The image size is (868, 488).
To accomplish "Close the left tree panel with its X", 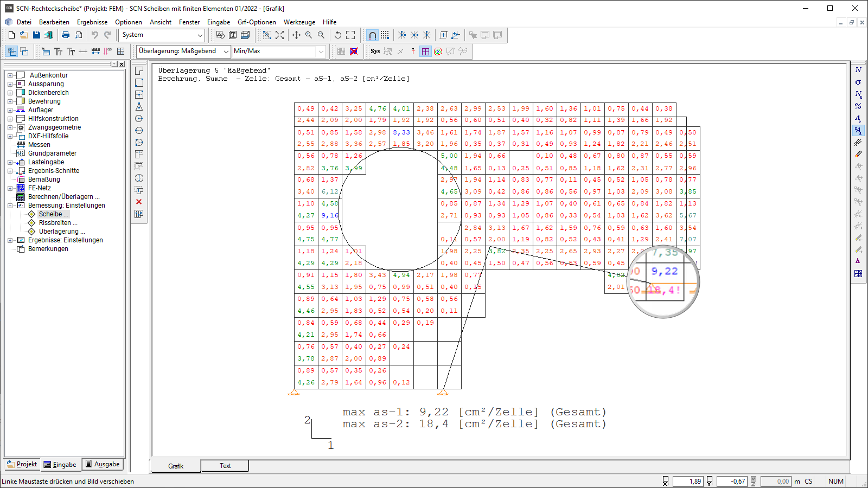I will tap(122, 64).
